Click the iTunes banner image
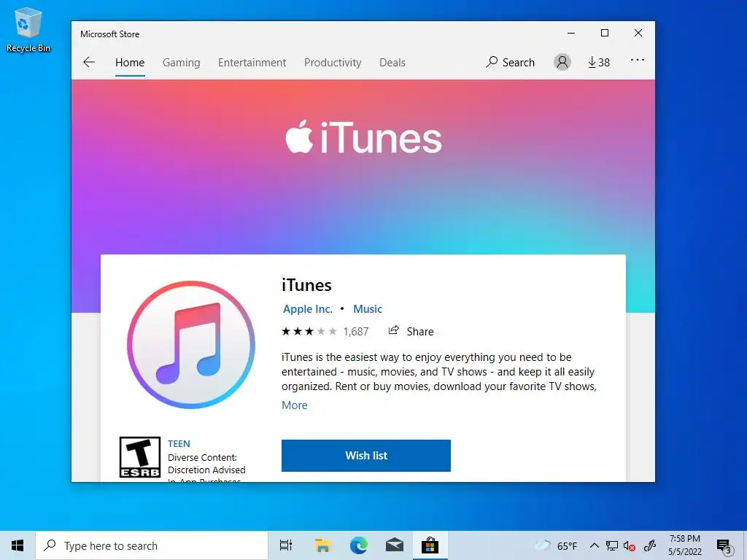This screenshot has height=560, width=747. (x=363, y=167)
